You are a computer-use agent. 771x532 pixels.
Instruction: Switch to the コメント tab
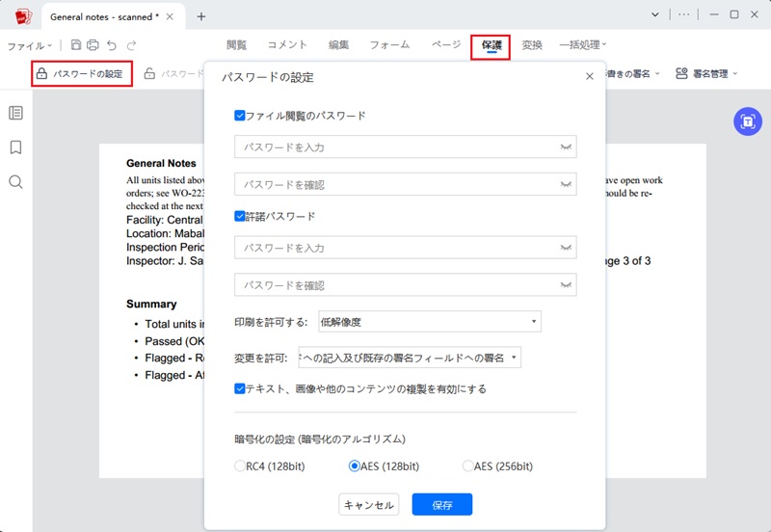click(x=287, y=44)
